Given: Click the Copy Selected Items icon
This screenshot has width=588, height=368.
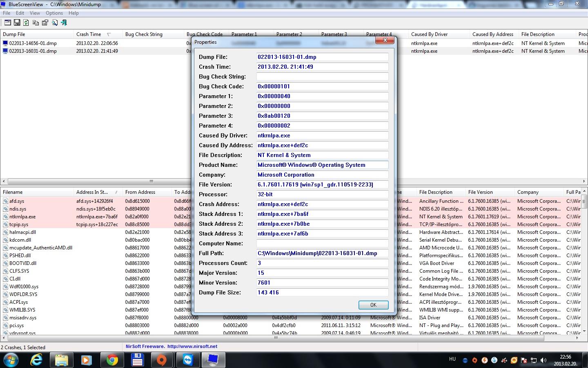Looking at the screenshot, I should [x=36, y=23].
